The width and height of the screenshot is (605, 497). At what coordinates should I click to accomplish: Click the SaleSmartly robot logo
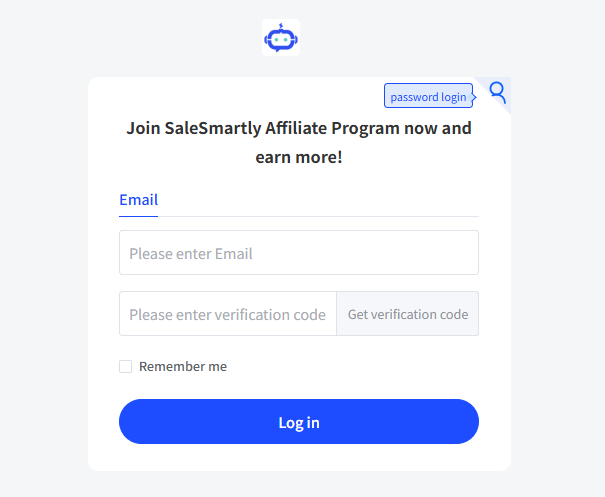(x=281, y=38)
